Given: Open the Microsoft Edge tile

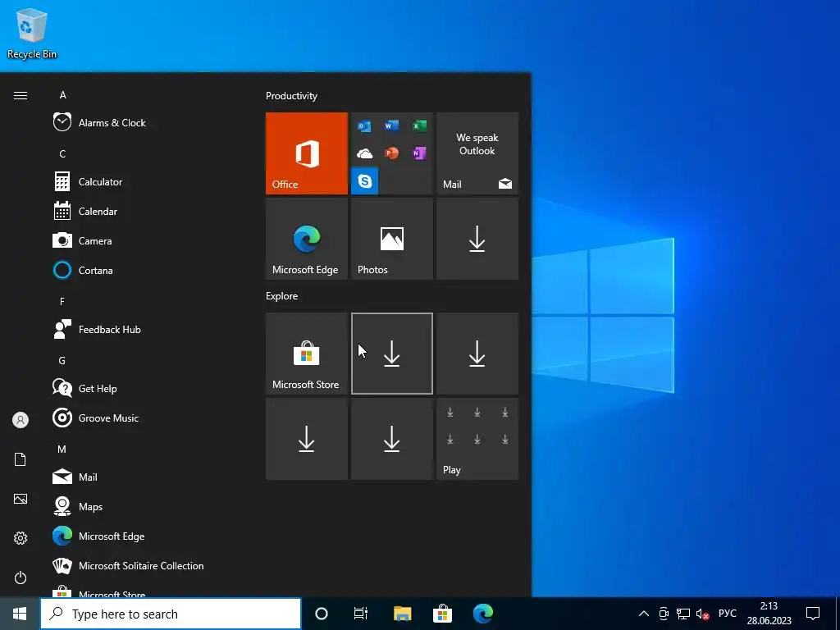Looking at the screenshot, I should [x=307, y=239].
